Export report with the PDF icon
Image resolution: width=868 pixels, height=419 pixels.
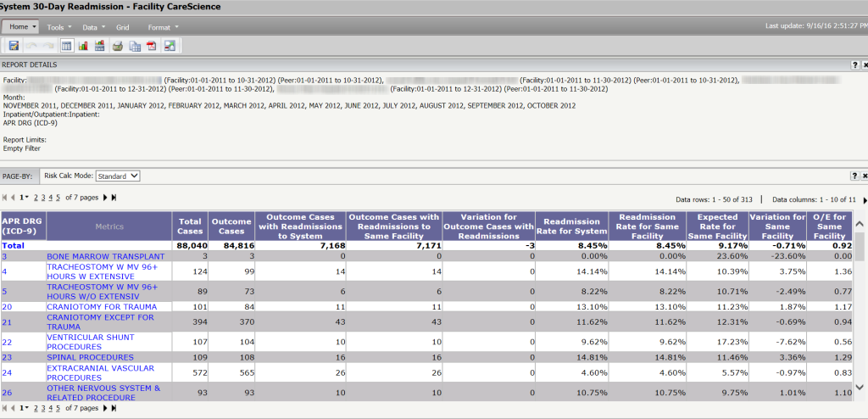coord(152,46)
